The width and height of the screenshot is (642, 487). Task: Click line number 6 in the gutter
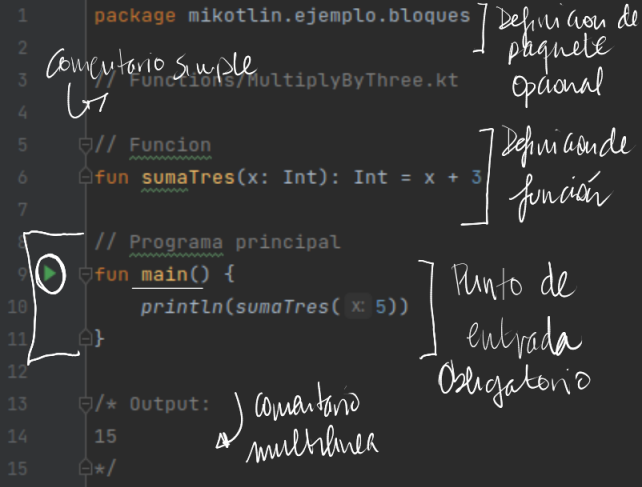(x=23, y=177)
